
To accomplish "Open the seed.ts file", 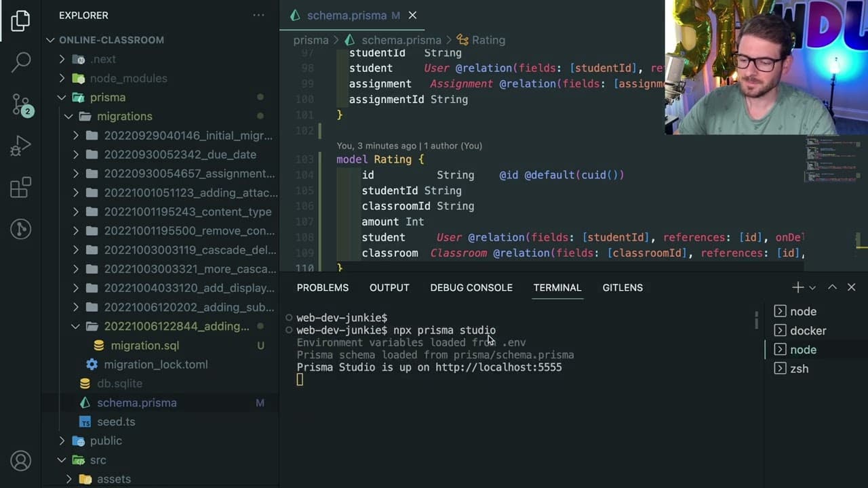I will (x=116, y=422).
